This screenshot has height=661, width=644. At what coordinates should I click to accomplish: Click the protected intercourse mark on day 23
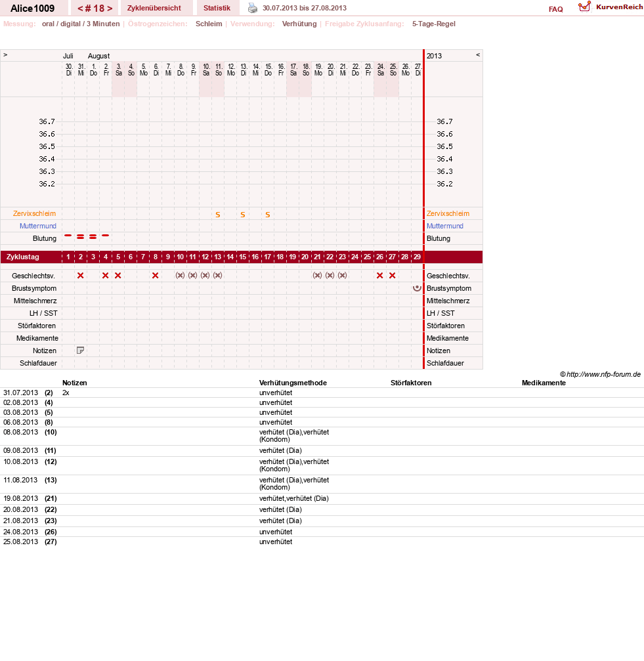click(342, 275)
